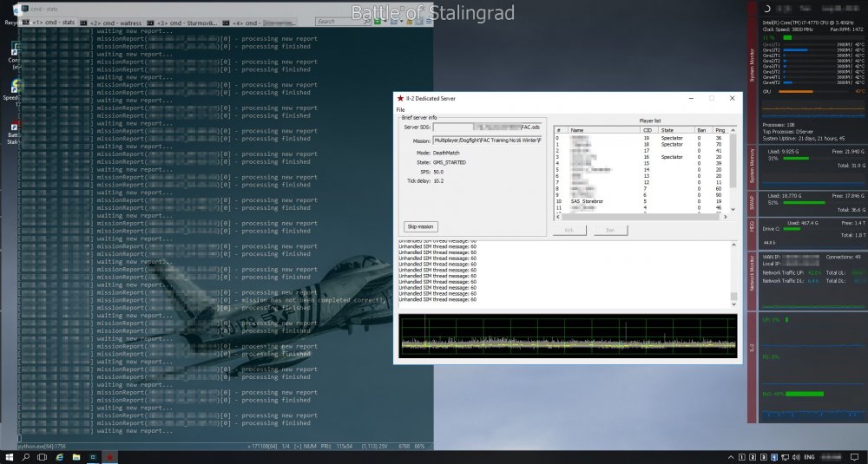Open the Windows Start menu

(x=9, y=457)
